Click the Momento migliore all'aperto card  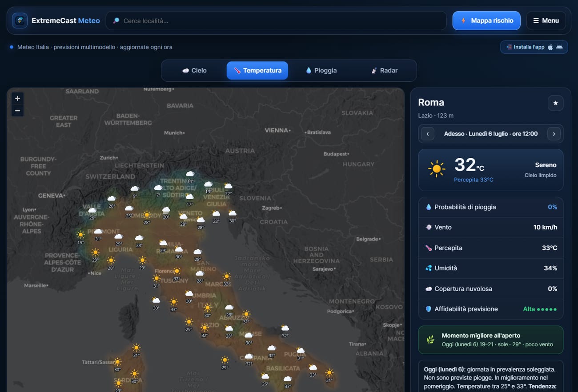coord(491,340)
